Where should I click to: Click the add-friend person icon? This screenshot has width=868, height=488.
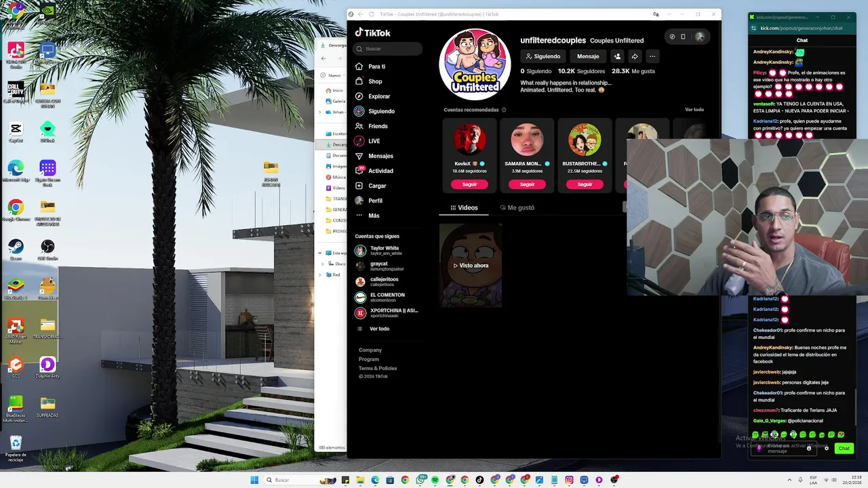(x=617, y=56)
